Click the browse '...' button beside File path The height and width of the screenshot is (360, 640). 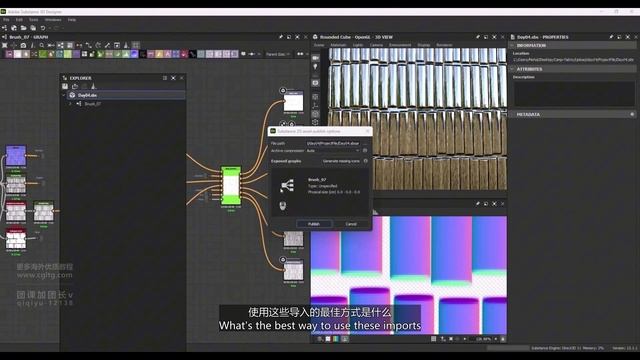pyautogui.click(x=365, y=143)
